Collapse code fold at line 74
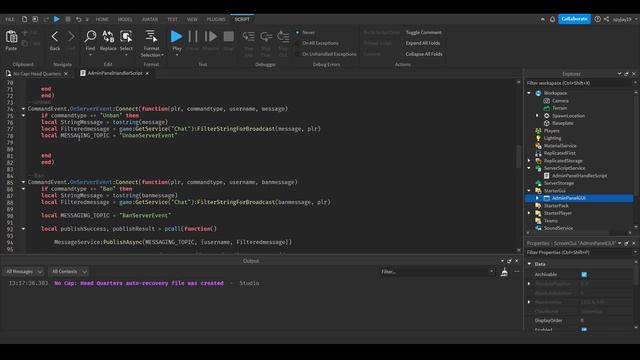Screen dimensions: 640x360 pyautogui.click(x=23, y=109)
